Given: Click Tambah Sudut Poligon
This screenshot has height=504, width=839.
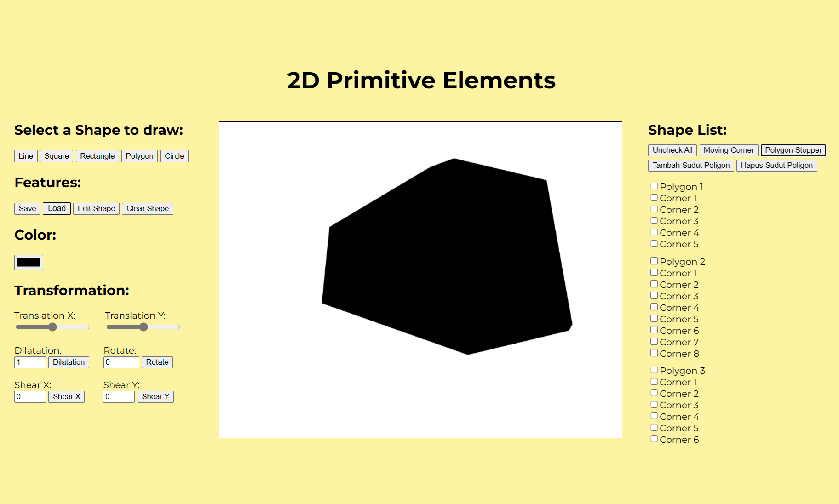Looking at the screenshot, I should click(x=690, y=165).
